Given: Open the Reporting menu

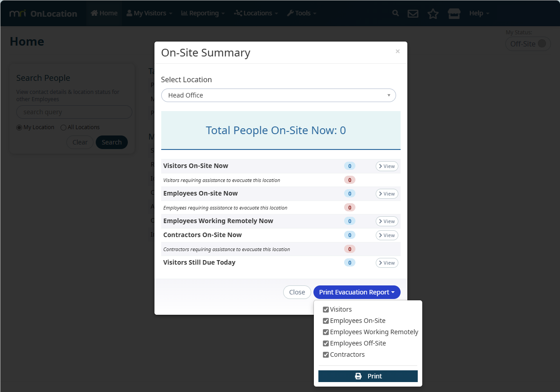Looking at the screenshot, I should coord(203,14).
